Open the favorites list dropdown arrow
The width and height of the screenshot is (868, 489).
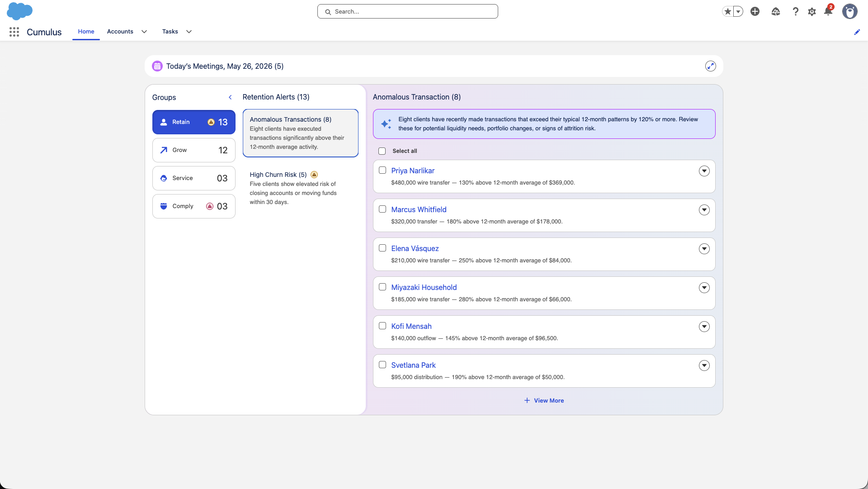pos(738,12)
